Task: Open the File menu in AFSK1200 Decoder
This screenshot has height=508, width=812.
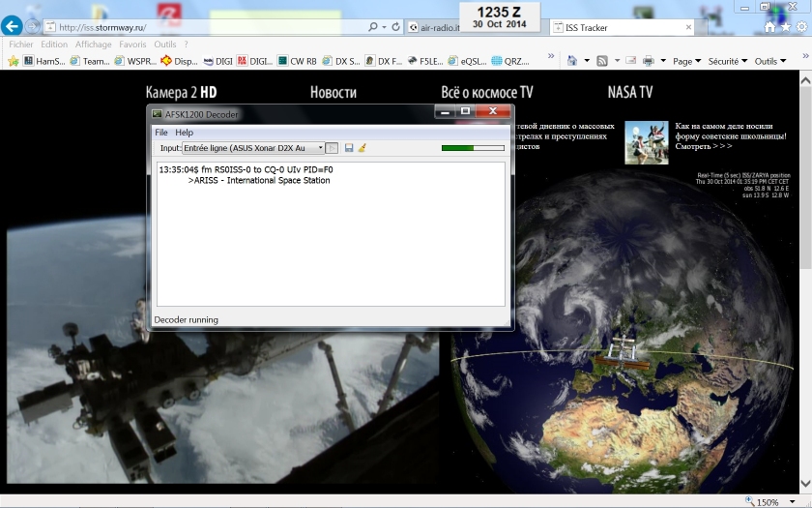Action: coord(161,133)
